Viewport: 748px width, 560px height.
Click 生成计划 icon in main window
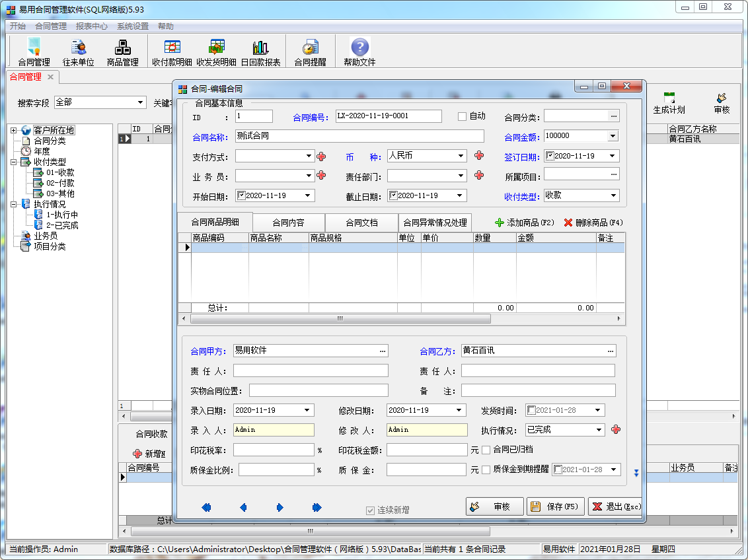click(669, 103)
